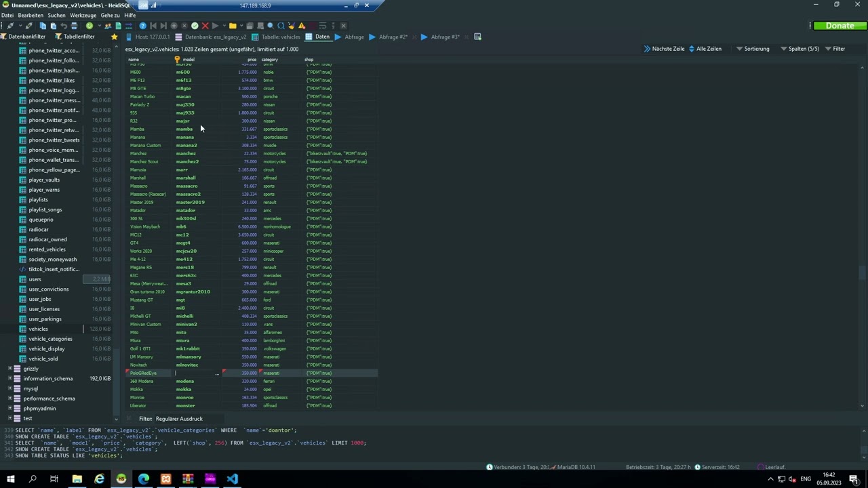868x488 pixels.
Task: Click the run query play icon
Action: click(216, 26)
